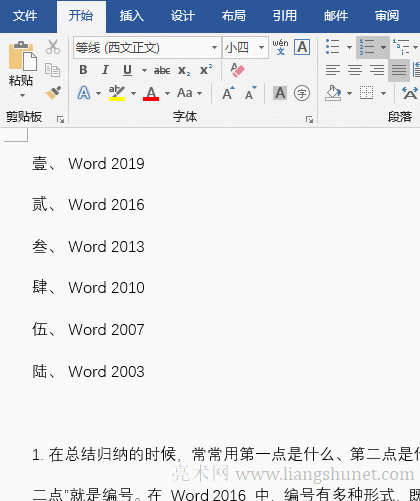The width and height of the screenshot is (420, 501).
Task: Open the phonetic guide (wén) tool
Action: tap(280, 47)
